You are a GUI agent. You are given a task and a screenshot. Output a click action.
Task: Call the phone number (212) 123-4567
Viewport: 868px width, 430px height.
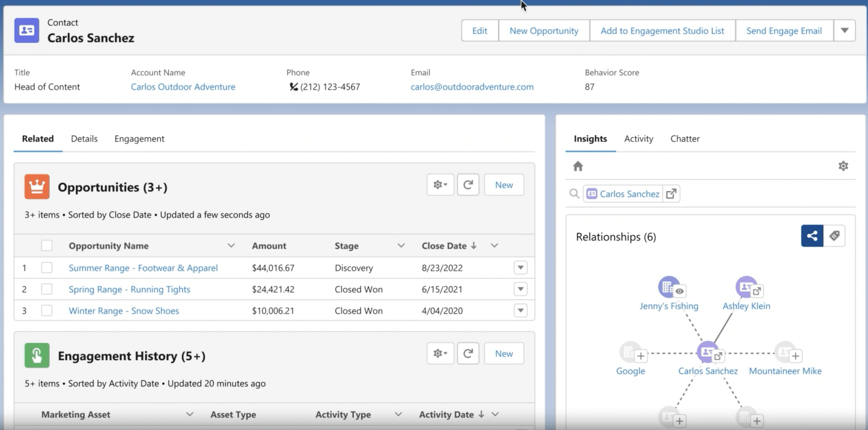click(330, 87)
